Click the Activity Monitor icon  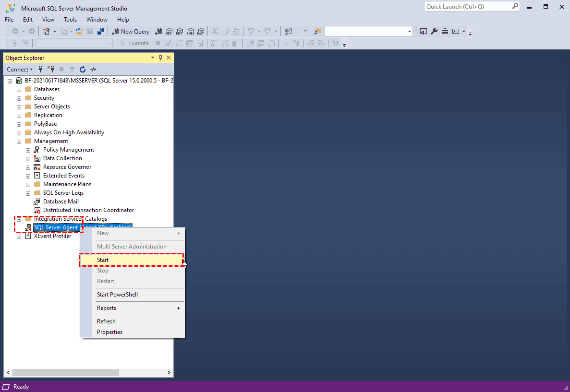click(288, 32)
